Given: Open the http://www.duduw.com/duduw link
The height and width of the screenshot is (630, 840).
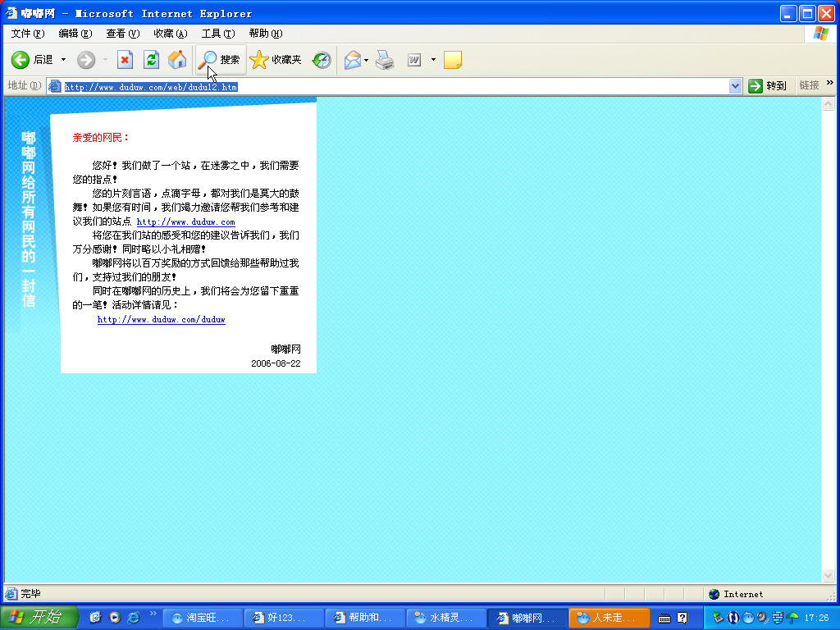Looking at the screenshot, I should point(162,319).
